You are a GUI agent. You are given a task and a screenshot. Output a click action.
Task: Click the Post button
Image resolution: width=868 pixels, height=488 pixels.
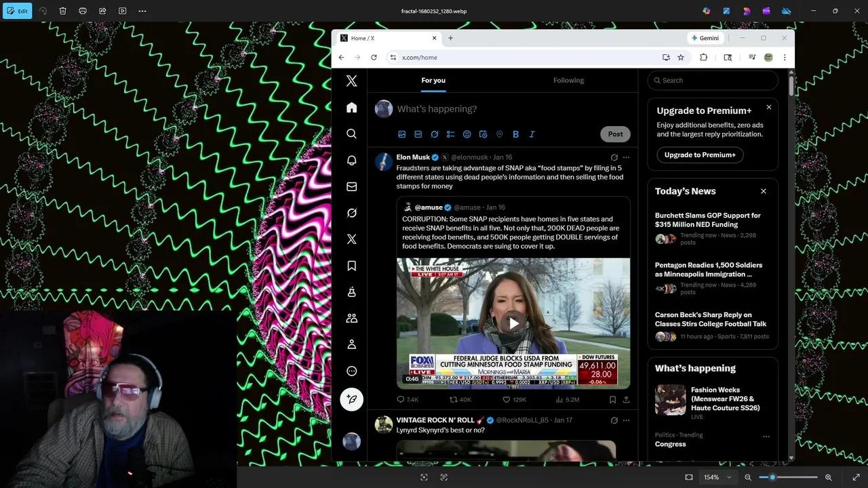pos(615,134)
